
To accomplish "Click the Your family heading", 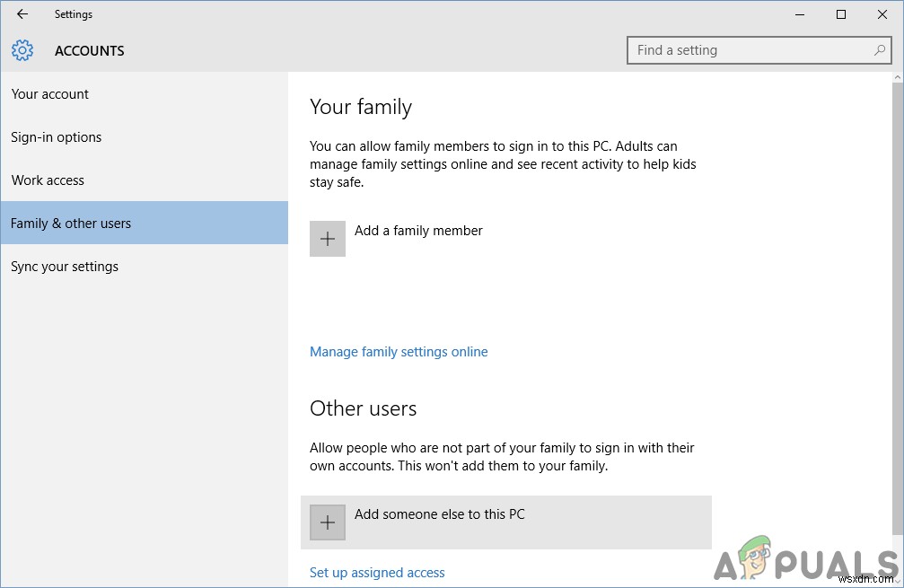I will click(x=361, y=107).
